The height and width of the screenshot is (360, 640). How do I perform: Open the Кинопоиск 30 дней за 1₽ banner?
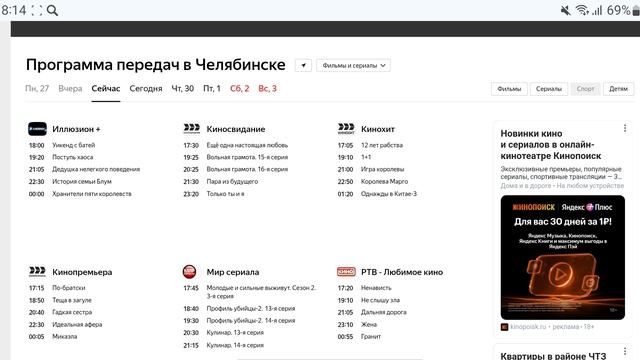click(x=562, y=257)
